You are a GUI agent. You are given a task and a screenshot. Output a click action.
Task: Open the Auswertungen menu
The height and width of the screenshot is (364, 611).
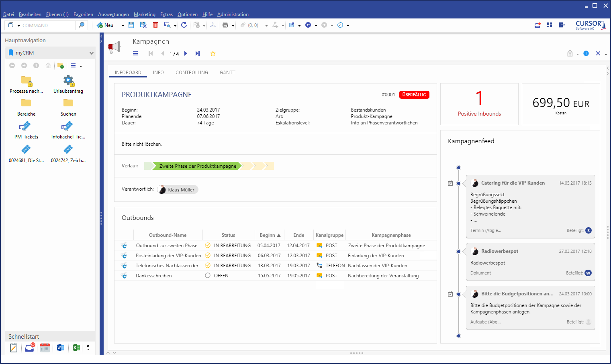113,14
